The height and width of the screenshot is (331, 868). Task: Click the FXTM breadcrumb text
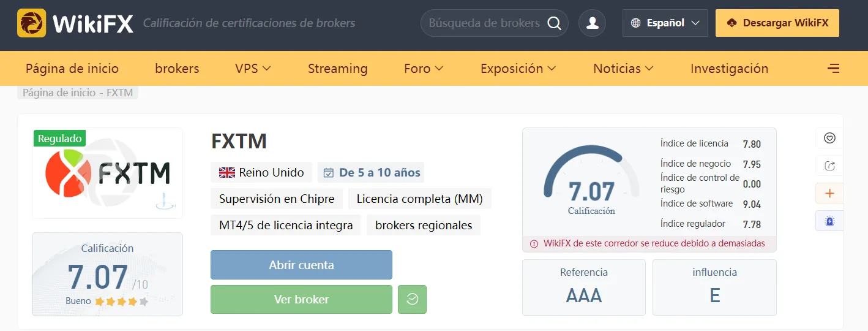pyautogui.click(x=119, y=93)
